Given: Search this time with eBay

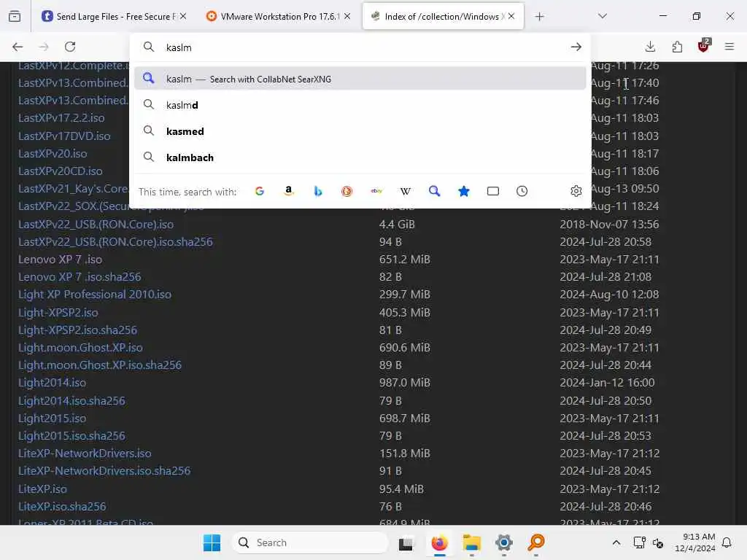Looking at the screenshot, I should (376, 192).
